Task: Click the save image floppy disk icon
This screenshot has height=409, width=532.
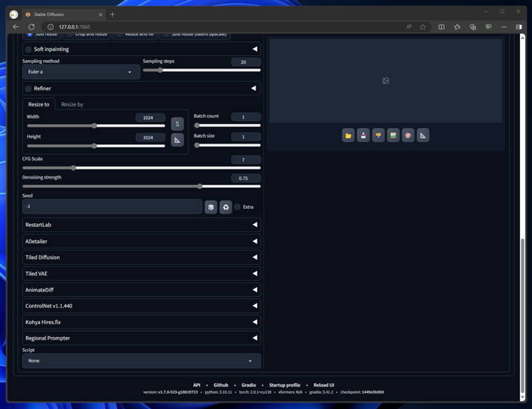Action: pyautogui.click(x=363, y=135)
